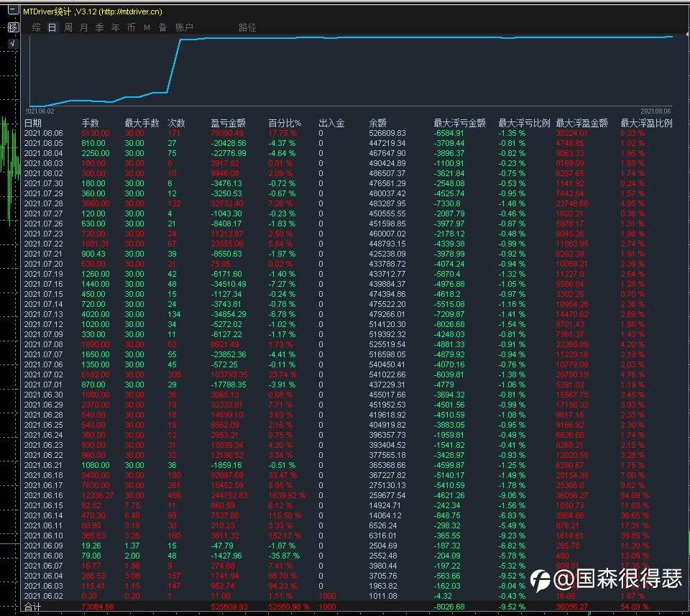Click the 盈亏金额 column header
Screen dimensions: 690x616
[x=228, y=123]
